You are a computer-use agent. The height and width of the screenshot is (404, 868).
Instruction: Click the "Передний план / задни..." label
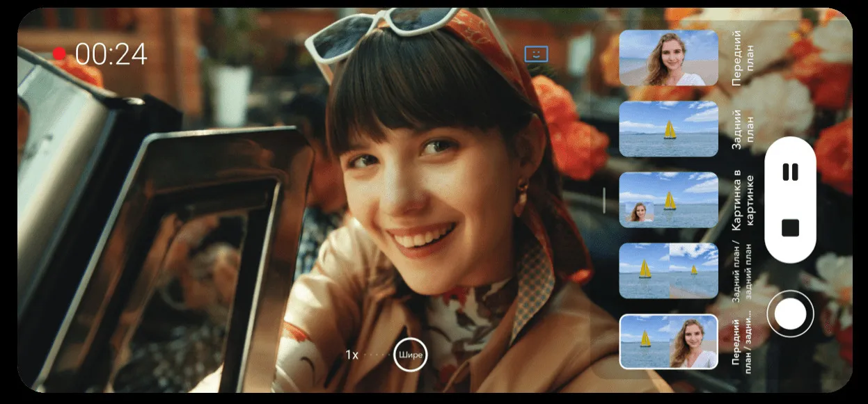743,346
